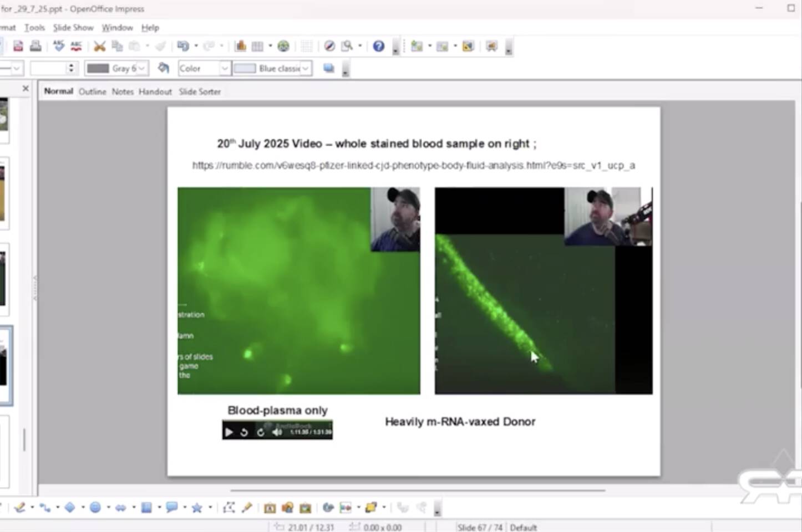This screenshot has width=802, height=532.
Task: Click the "Blood-plasma only" caption
Action: coord(277,410)
